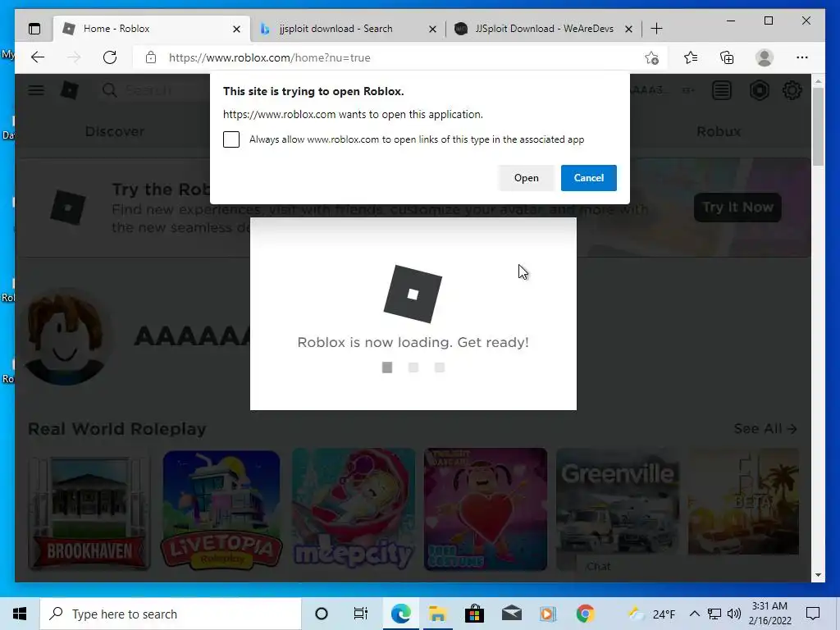Viewport: 840px width, 630px height.
Task: Open Microsoft Store taskbar icon
Action: click(474, 614)
